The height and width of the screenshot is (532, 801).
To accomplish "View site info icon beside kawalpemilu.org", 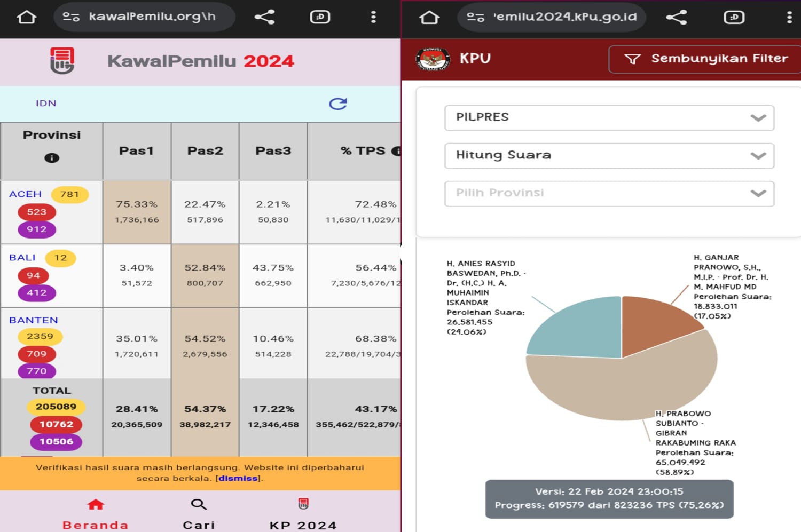I will (71, 17).
